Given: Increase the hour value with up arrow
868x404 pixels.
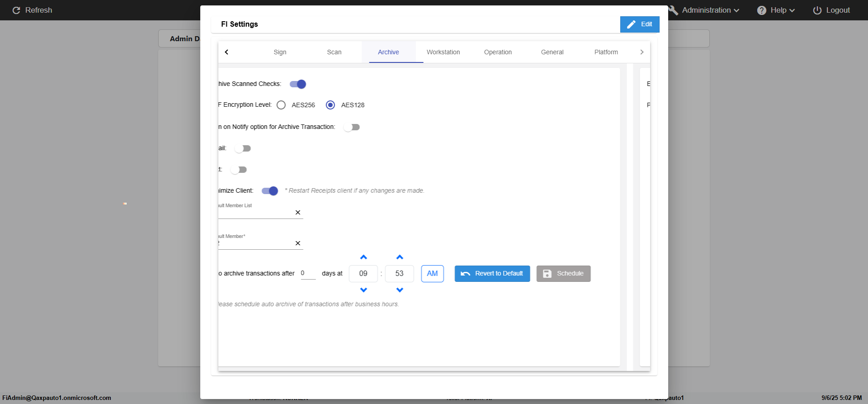Looking at the screenshot, I should click(363, 257).
